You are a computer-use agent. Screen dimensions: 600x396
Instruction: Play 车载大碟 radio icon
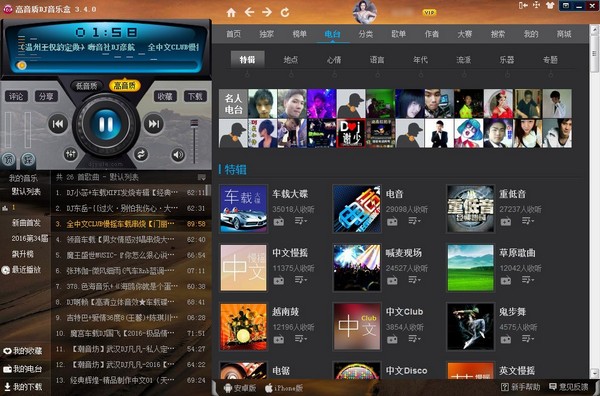point(279,222)
